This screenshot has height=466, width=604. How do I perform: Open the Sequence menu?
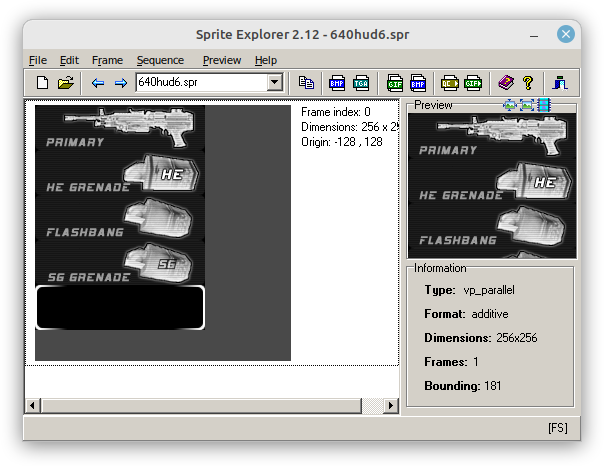coord(160,60)
